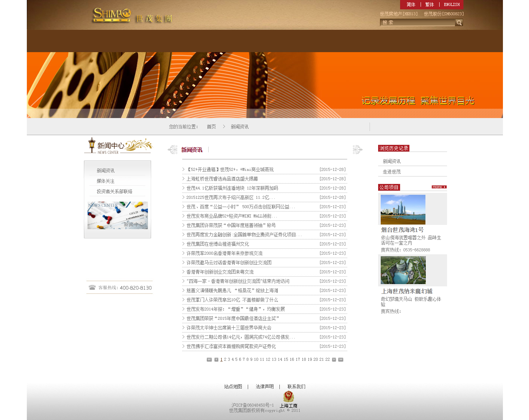Open news 世茂集团在世博会推进福州文化
This screenshot has height=420, width=529.
[x=218, y=244]
